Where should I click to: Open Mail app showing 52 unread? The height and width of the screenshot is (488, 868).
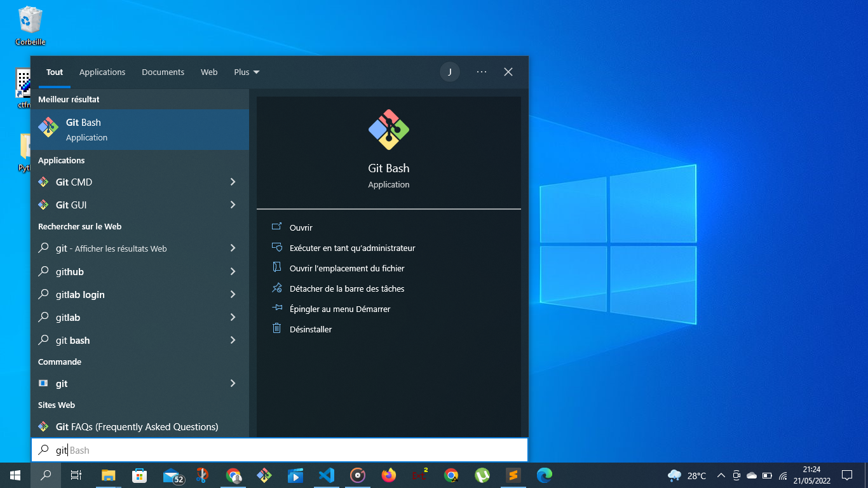tap(173, 475)
